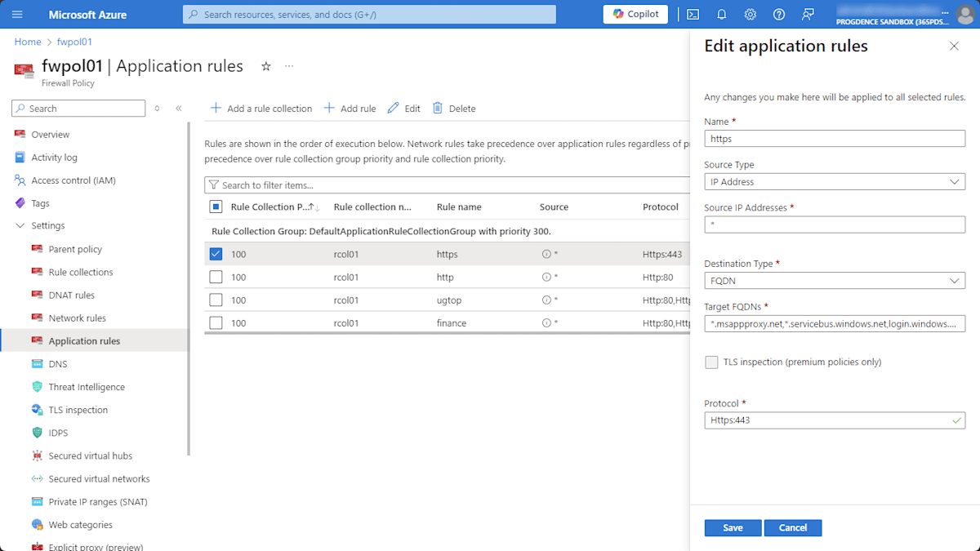Sort by Rule Collection Priority column

[274, 207]
